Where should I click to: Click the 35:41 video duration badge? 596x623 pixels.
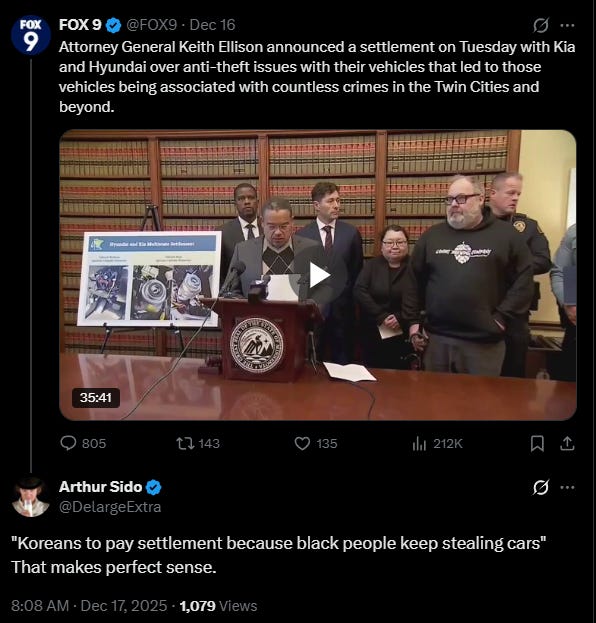pos(96,397)
